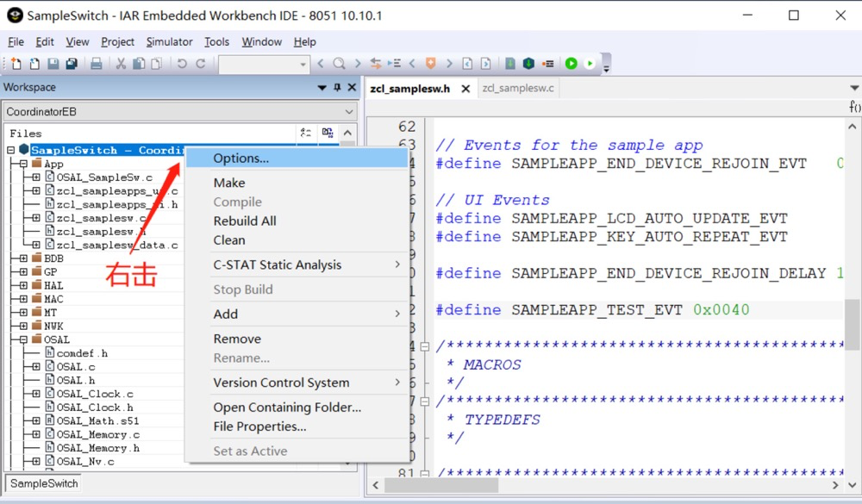Click the configuration membership column icon
The width and height of the screenshot is (862, 504).
tap(306, 133)
